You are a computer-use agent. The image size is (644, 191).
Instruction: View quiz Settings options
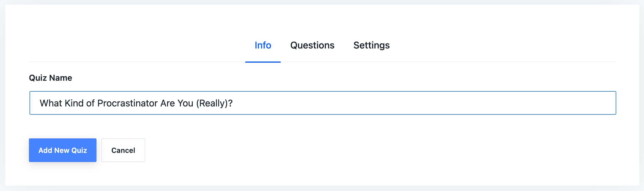(x=371, y=45)
